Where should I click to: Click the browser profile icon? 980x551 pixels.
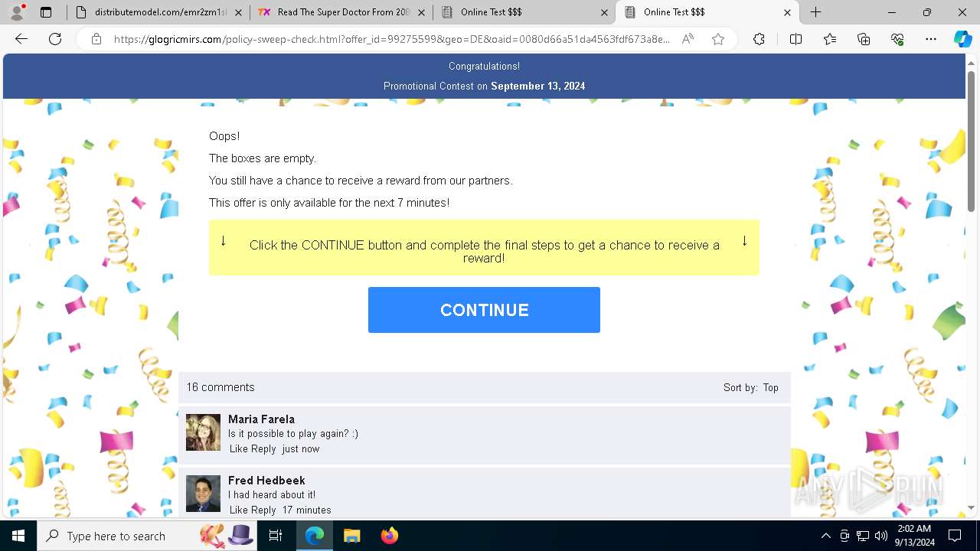(x=17, y=12)
